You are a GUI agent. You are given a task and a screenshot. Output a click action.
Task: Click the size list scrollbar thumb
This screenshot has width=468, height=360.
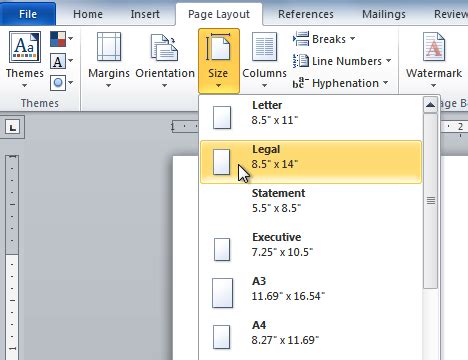coord(431,201)
